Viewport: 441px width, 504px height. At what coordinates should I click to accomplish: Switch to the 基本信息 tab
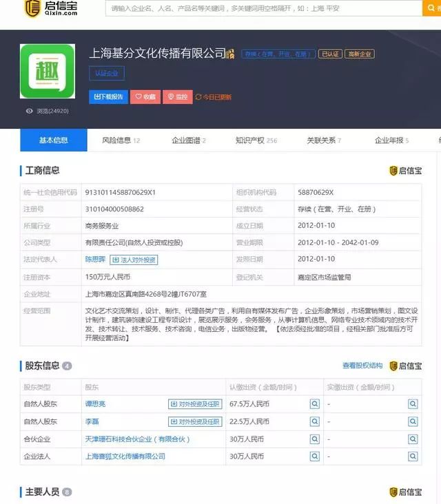coord(53,140)
